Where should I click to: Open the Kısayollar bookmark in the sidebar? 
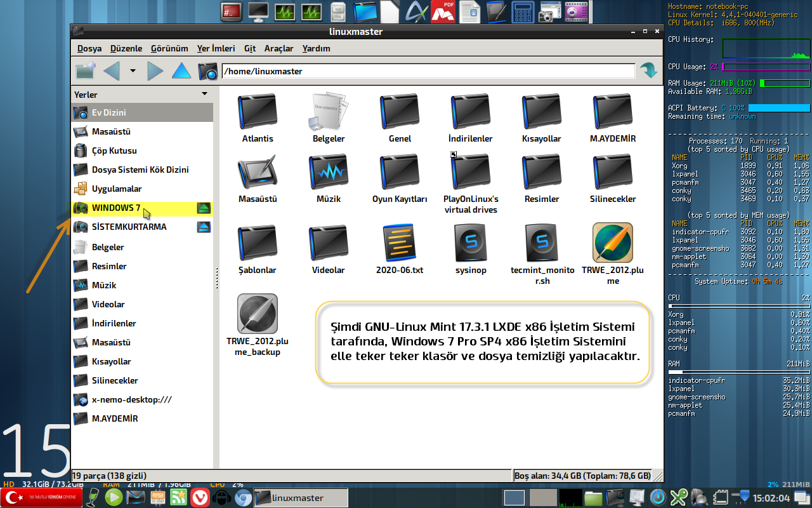[142, 361]
